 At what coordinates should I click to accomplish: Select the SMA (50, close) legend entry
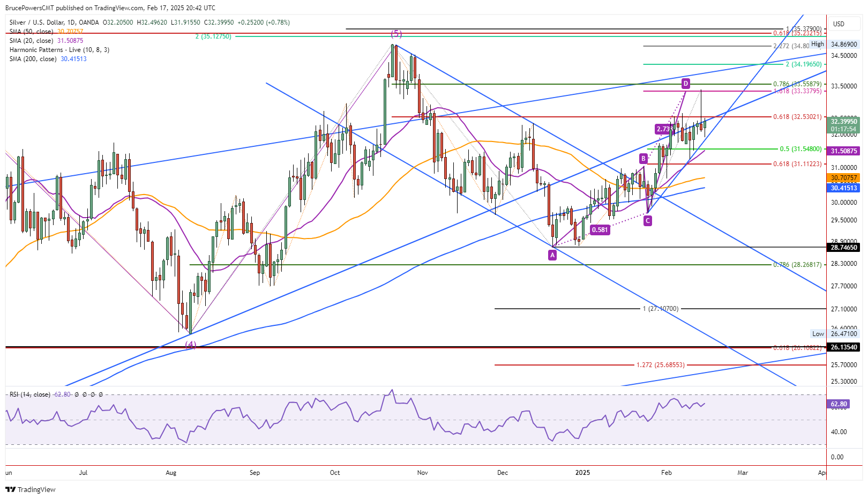tap(31, 32)
